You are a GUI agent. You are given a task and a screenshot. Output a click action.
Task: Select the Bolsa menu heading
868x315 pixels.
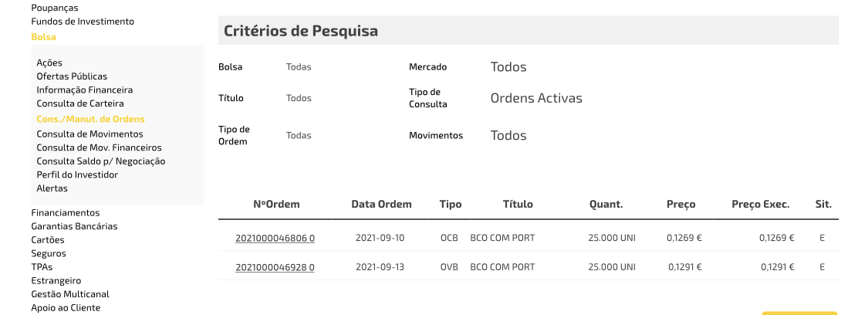(43, 36)
